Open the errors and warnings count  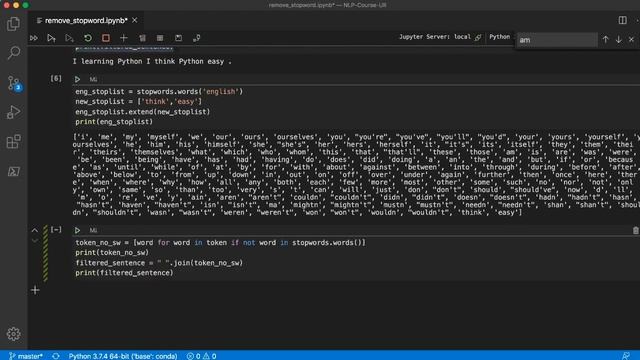(202, 356)
